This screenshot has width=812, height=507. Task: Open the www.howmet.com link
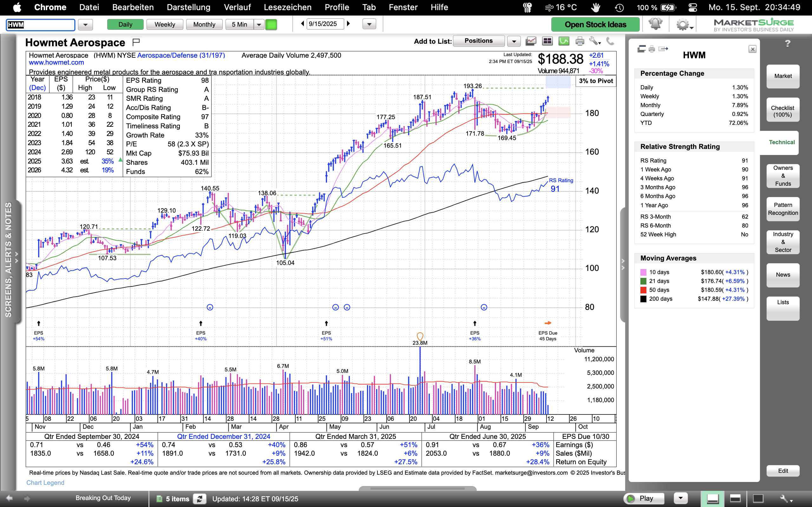pos(56,62)
